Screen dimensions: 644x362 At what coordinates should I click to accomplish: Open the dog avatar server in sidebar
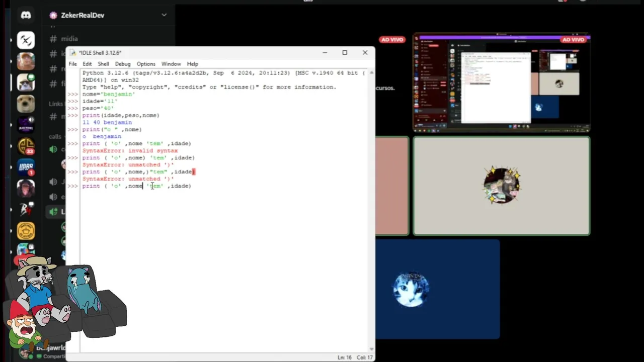[x=26, y=104]
